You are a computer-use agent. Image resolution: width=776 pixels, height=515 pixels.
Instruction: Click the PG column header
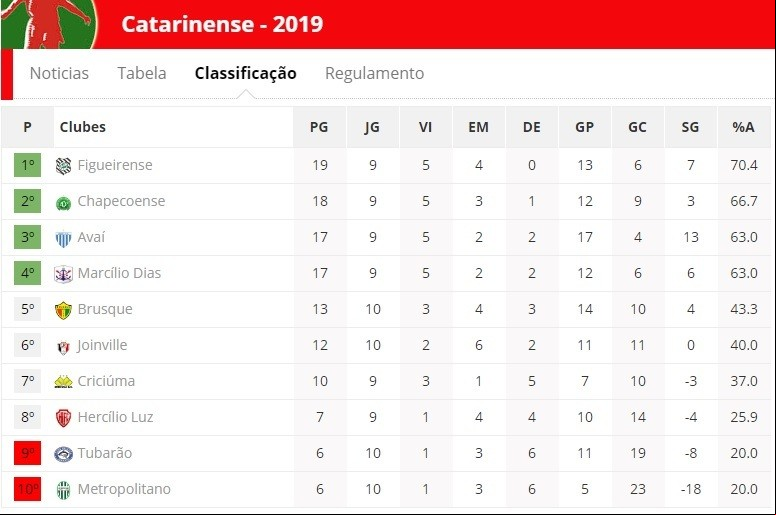319,127
